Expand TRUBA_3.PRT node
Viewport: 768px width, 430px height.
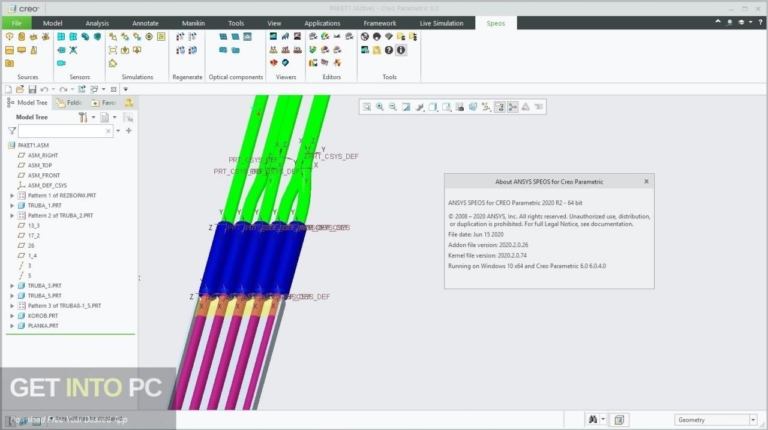click(x=12, y=286)
